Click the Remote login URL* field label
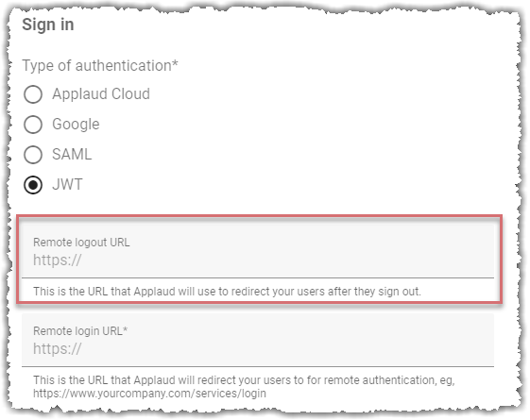 tap(80, 331)
